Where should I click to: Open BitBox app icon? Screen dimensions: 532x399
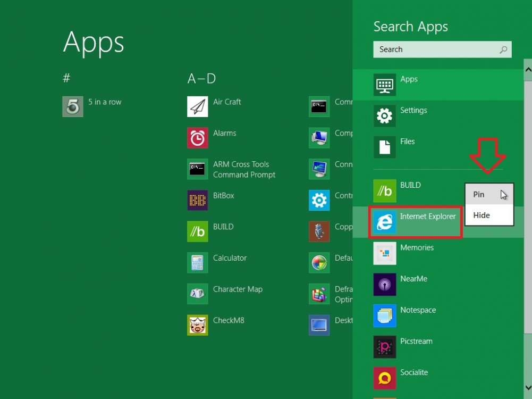pos(197,200)
